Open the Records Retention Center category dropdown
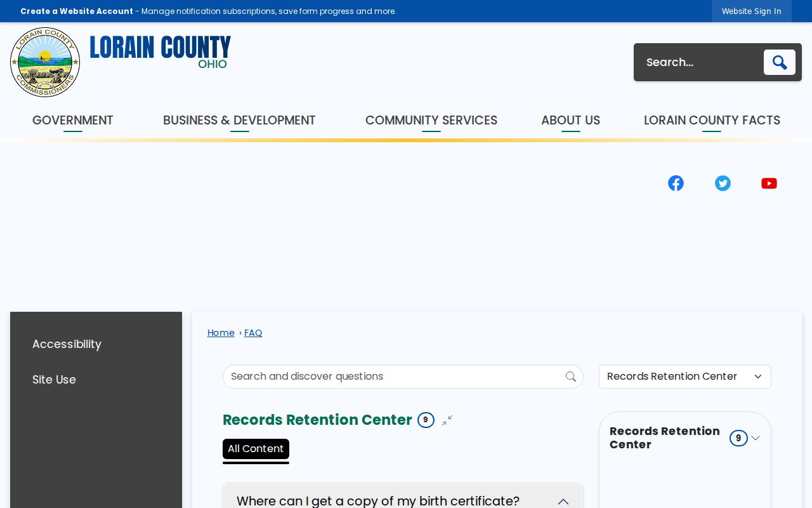 pyautogui.click(x=685, y=377)
